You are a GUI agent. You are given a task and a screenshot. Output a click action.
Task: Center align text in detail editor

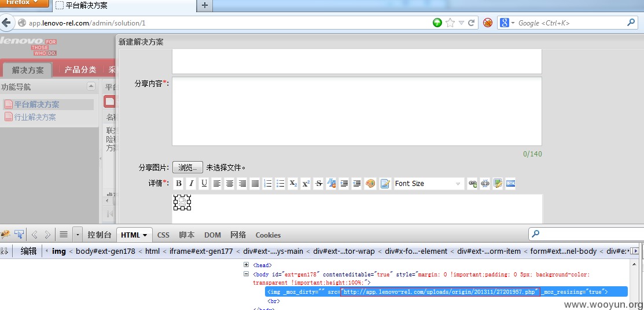click(x=229, y=184)
